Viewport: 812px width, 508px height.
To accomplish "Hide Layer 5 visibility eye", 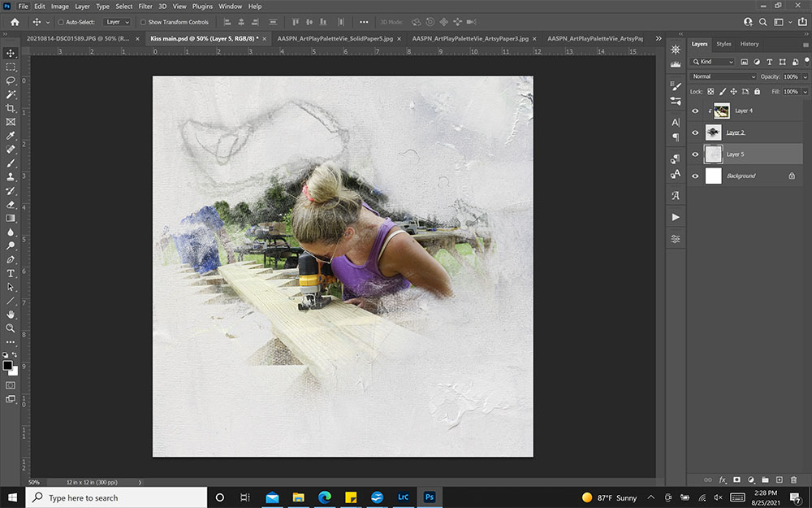I will pyautogui.click(x=696, y=154).
